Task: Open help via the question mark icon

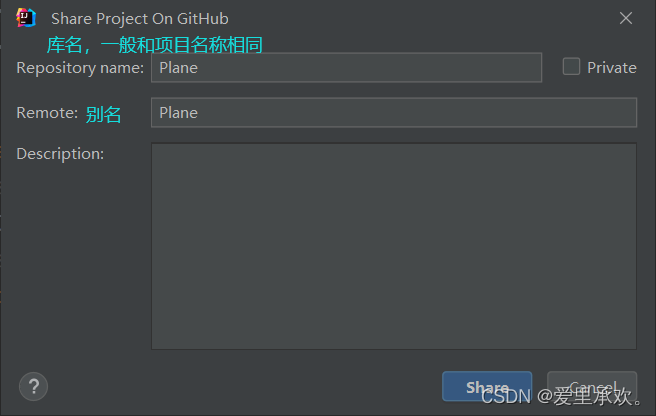Action: [33, 386]
